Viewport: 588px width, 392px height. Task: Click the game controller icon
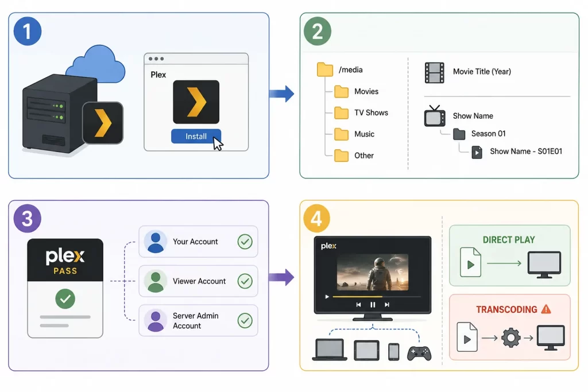pyautogui.click(x=419, y=353)
